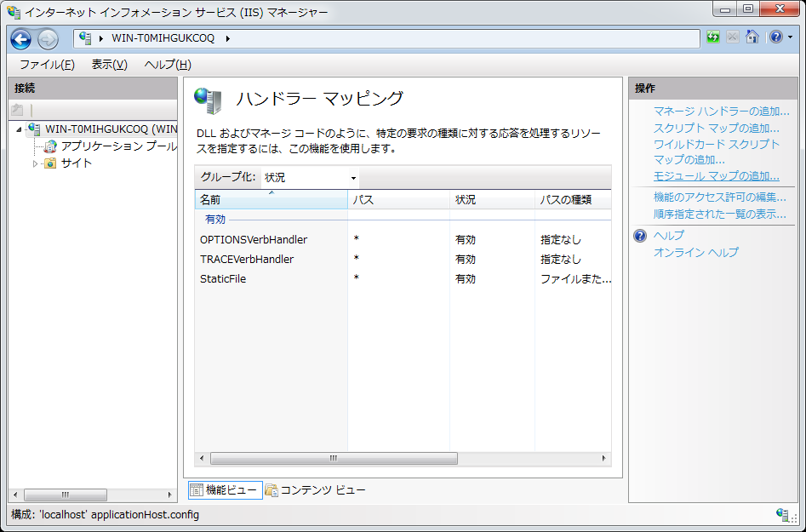Click the handler list horizontal scrollbar

(x=333, y=458)
